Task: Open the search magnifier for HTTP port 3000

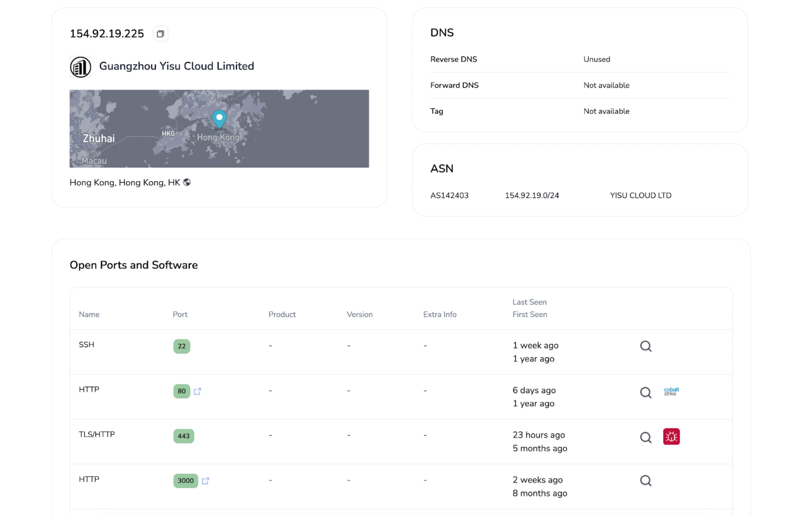Action: [x=645, y=480]
